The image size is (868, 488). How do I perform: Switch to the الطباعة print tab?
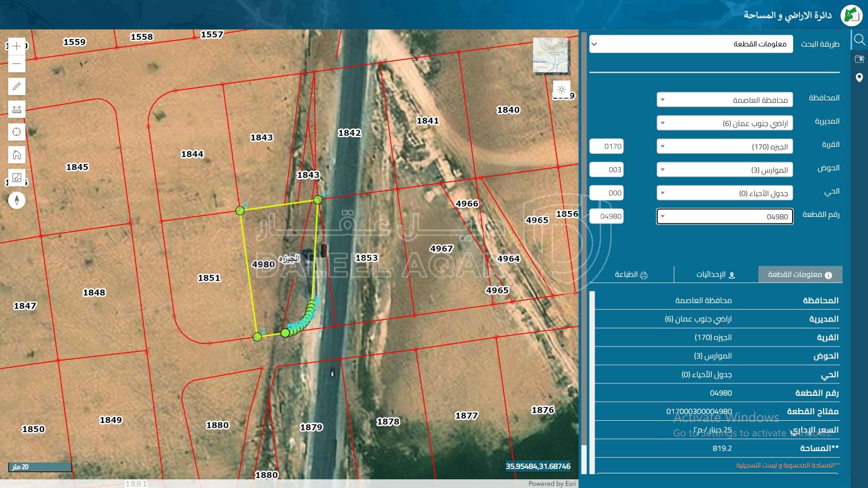tap(631, 274)
